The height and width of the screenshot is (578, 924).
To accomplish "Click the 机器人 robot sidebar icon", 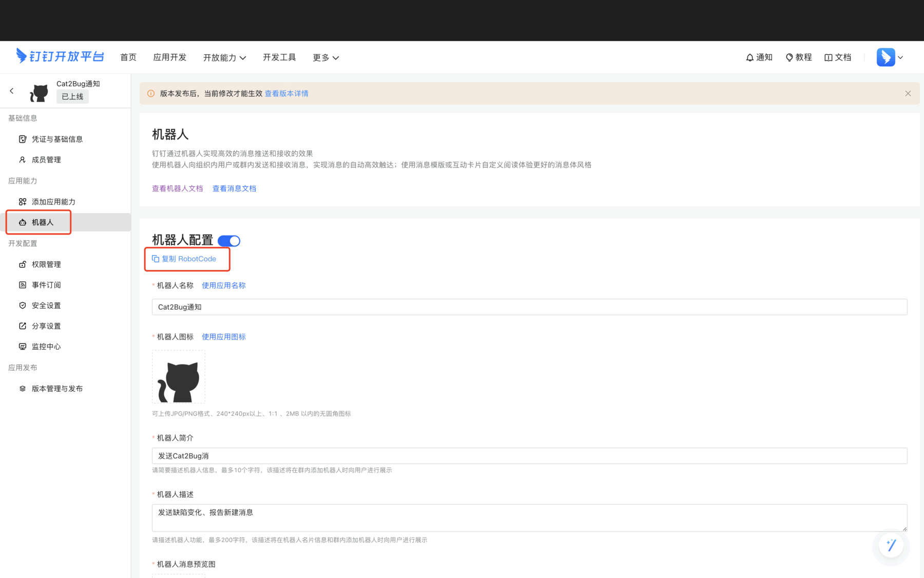I will [23, 222].
